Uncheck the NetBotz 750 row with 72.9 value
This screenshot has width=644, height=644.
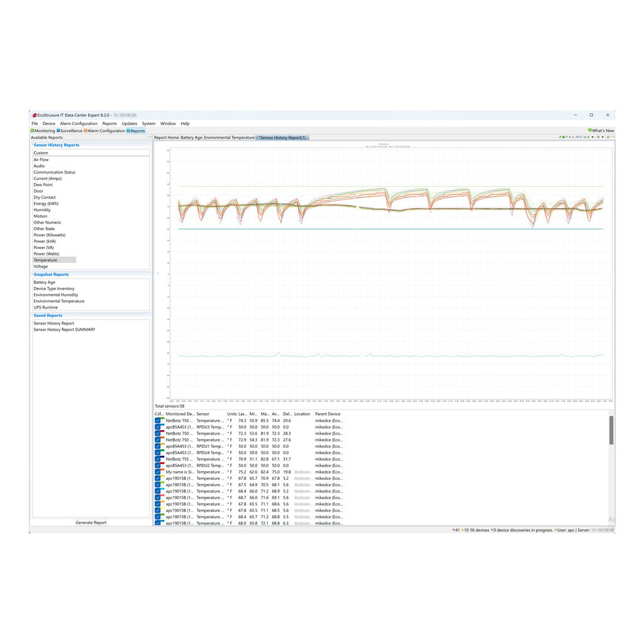[x=158, y=440]
